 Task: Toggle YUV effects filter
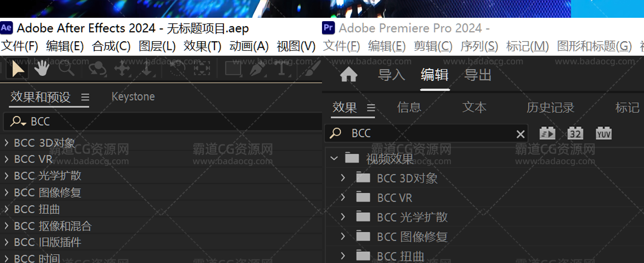pyautogui.click(x=603, y=134)
